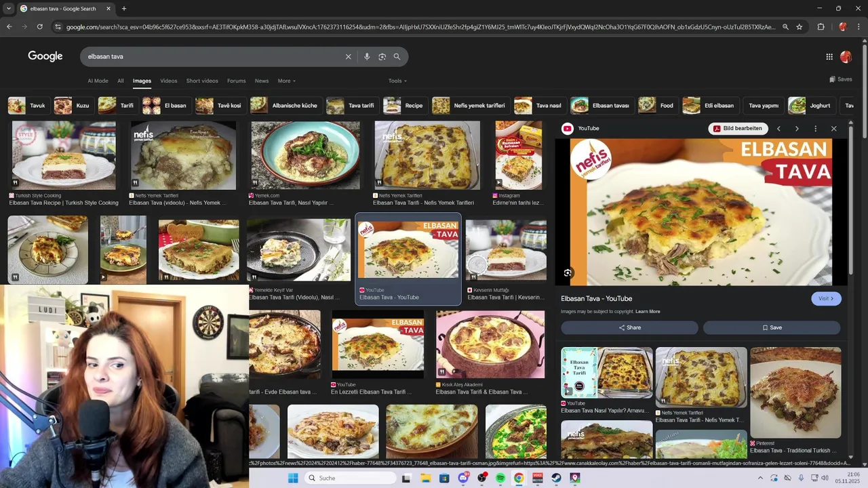Switch to the News tab
The width and height of the screenshot is (868, 488).
pyautogui.click(x=262, y=81)
